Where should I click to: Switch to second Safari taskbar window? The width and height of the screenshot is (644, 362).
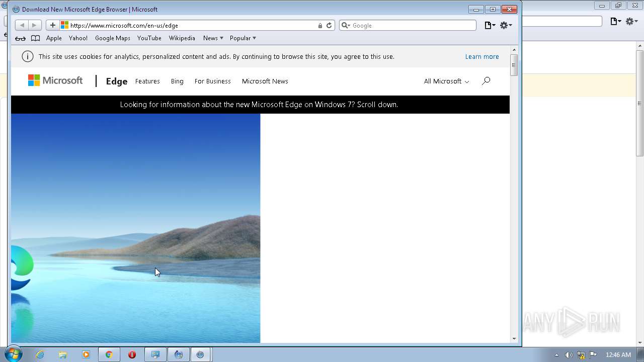click(x=201, y=354)
